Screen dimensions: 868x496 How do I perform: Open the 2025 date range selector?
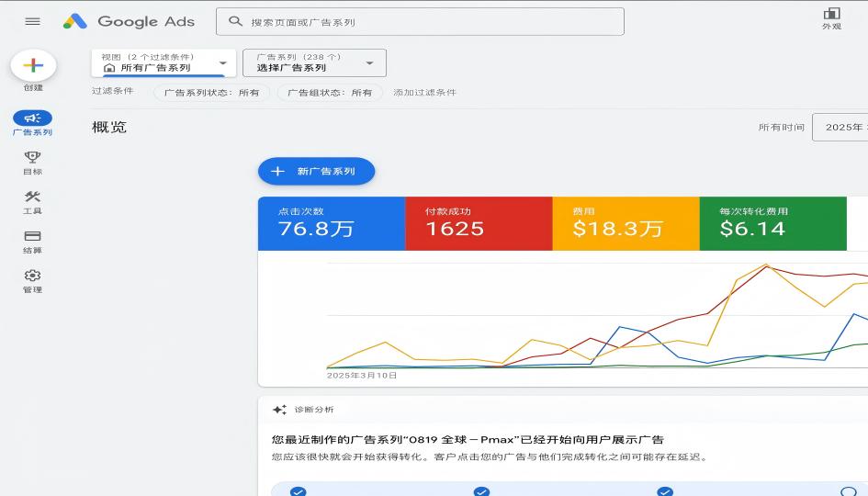point(840,128)
